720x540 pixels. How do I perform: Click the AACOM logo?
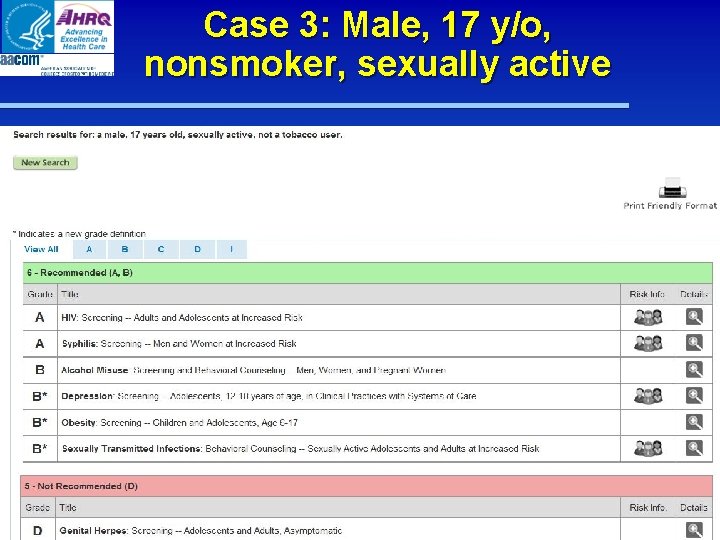pos(57,65)
